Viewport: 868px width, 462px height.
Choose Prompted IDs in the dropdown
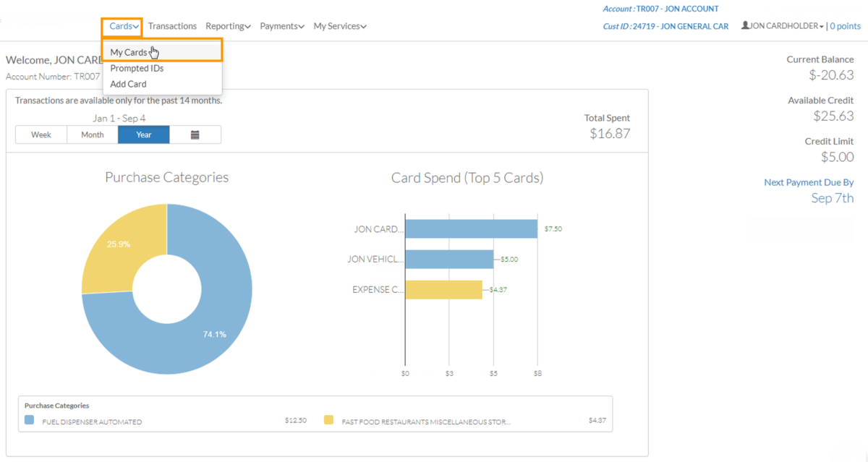tap(137, 68)
